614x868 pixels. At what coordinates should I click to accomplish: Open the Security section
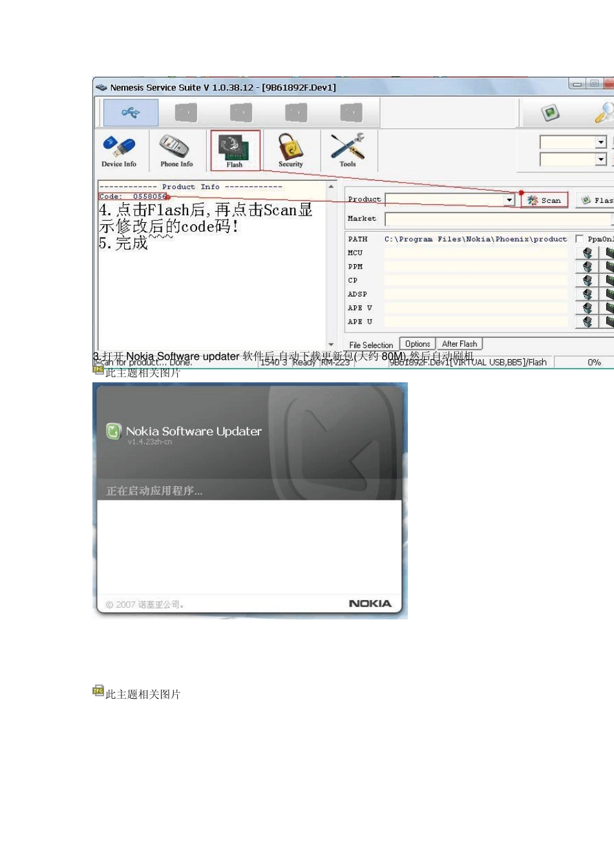291,150
